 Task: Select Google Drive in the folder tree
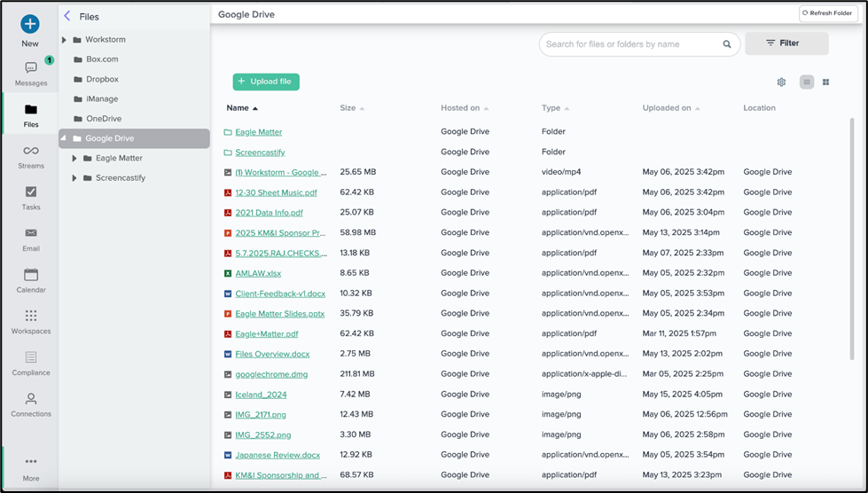coord(134,138)
